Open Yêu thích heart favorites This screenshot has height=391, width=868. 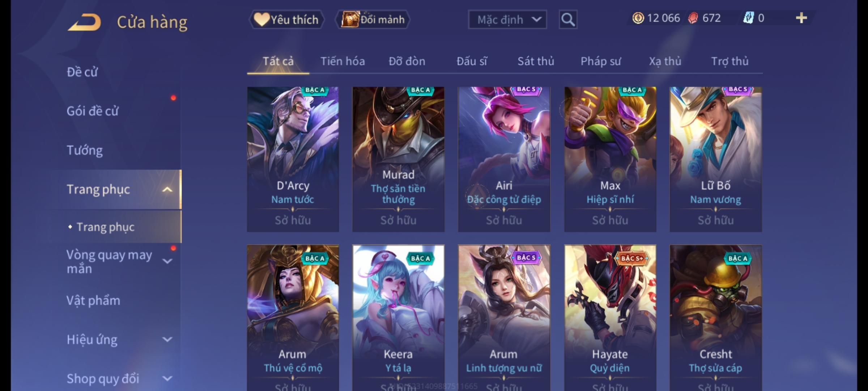286,20
